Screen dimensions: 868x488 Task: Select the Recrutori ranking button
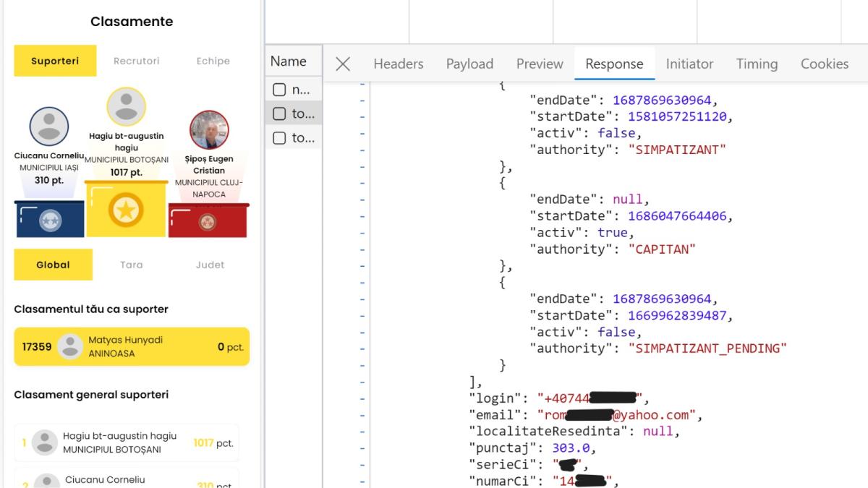[x=136, y=61]
